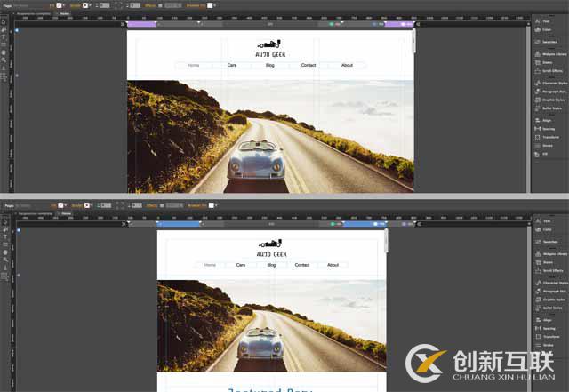Open the Stroke dropdown in upper control bar

87,5
